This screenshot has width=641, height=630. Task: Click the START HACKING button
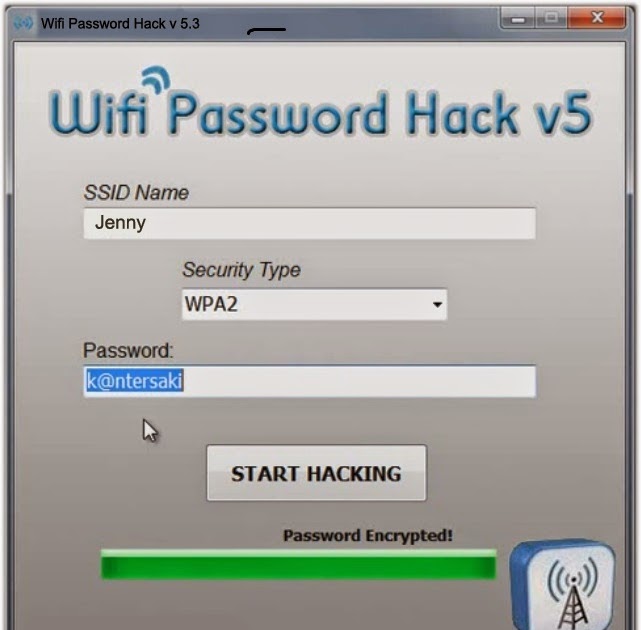316,473
